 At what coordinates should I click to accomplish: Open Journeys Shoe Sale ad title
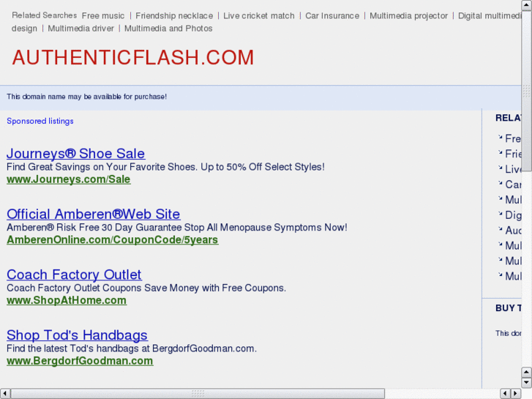[75, 154]
